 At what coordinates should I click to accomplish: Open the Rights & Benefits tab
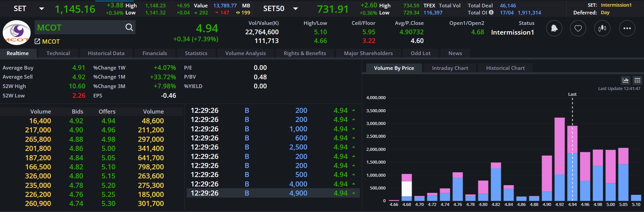coord(305,53)
